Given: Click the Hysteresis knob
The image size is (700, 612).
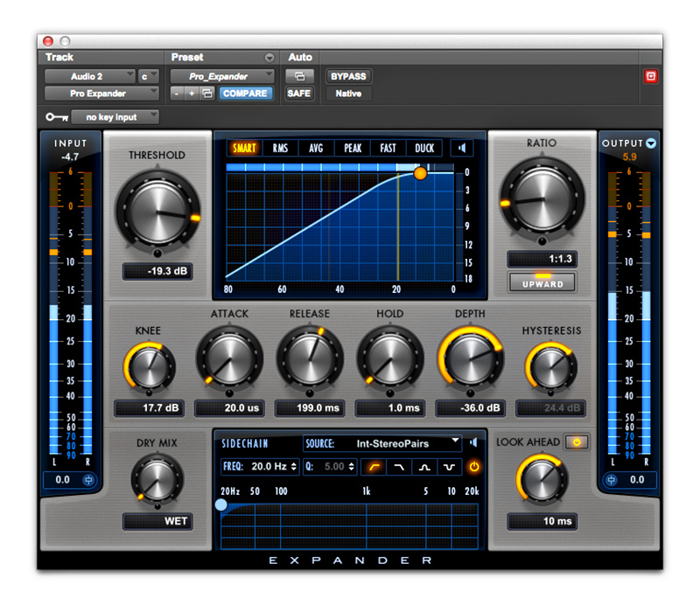Looking at the screenshot, I should 550,367.
